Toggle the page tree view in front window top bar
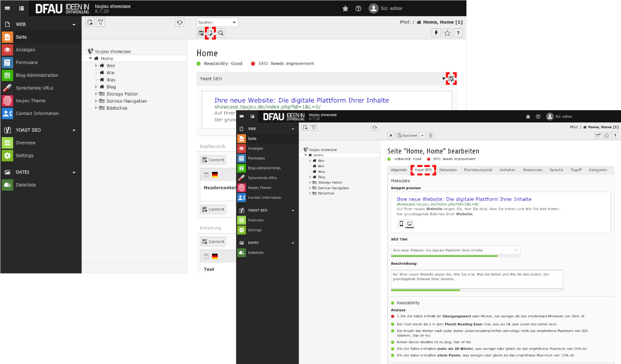Image resolution: width=621 pixels, height=364 pixels. pos(253,116)
